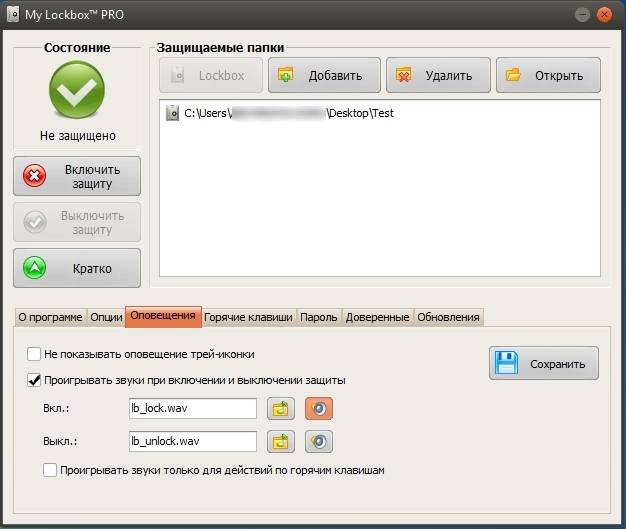The image size is (626, 529).
Task: Click the disabled Lockbox button
Action: click(211, 75)
